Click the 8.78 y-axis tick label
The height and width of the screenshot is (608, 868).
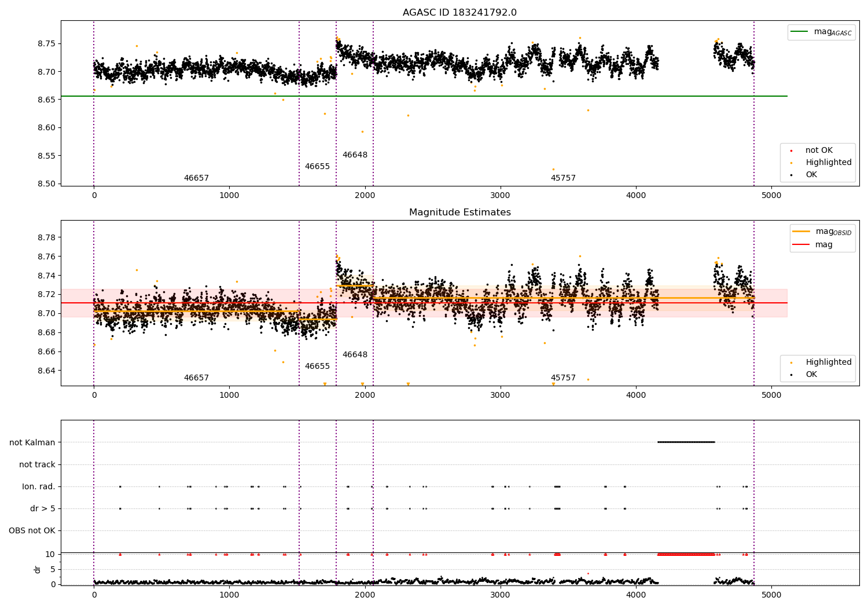(46, 238)
